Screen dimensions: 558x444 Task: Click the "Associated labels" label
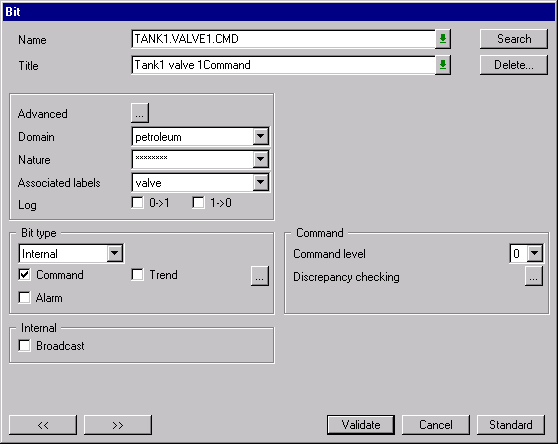(59, 183)
